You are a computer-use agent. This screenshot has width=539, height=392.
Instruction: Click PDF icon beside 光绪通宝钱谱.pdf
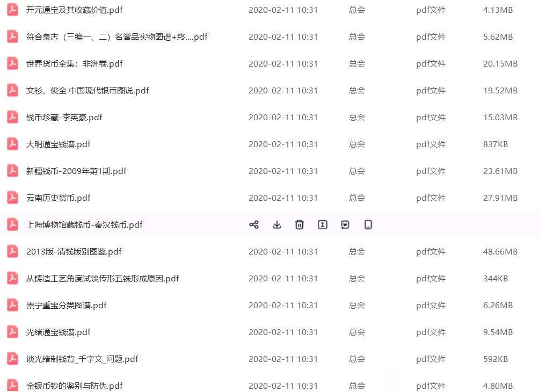pos(13,332)
